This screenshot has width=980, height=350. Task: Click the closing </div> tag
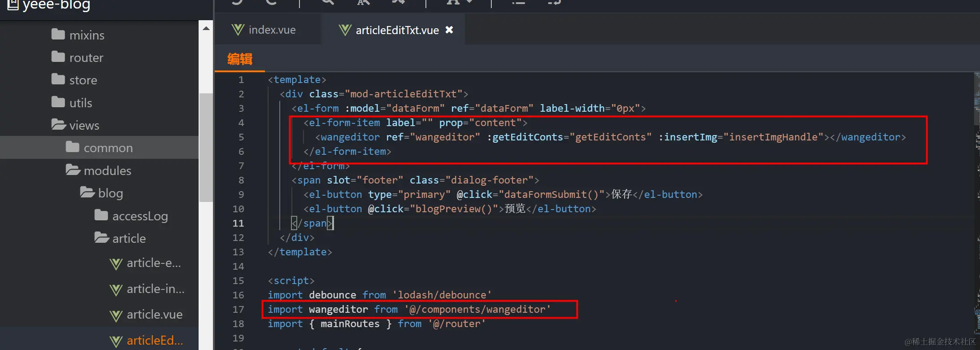pos(297,238)
